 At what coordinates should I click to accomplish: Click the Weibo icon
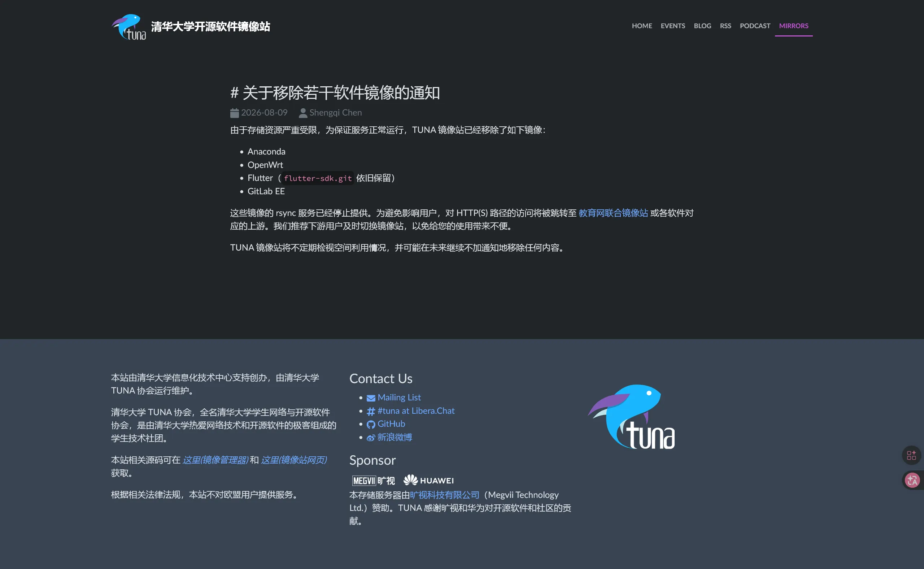point(371,438)
